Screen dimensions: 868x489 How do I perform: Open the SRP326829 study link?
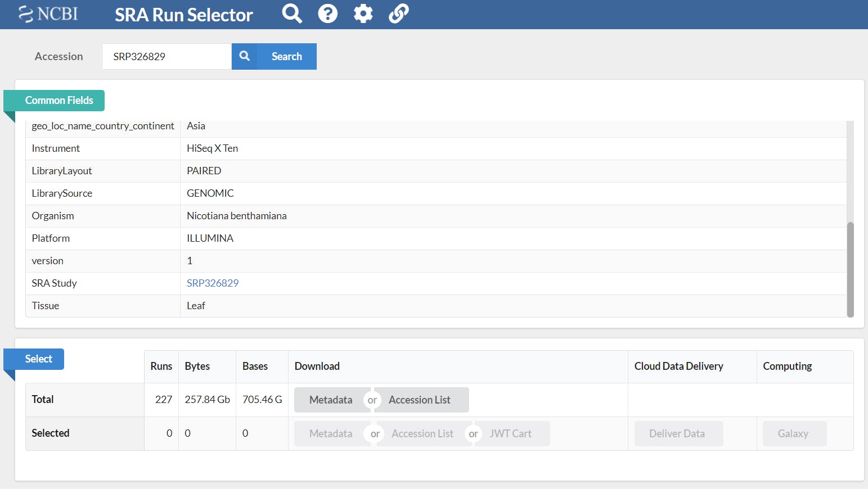pos(213,283)
